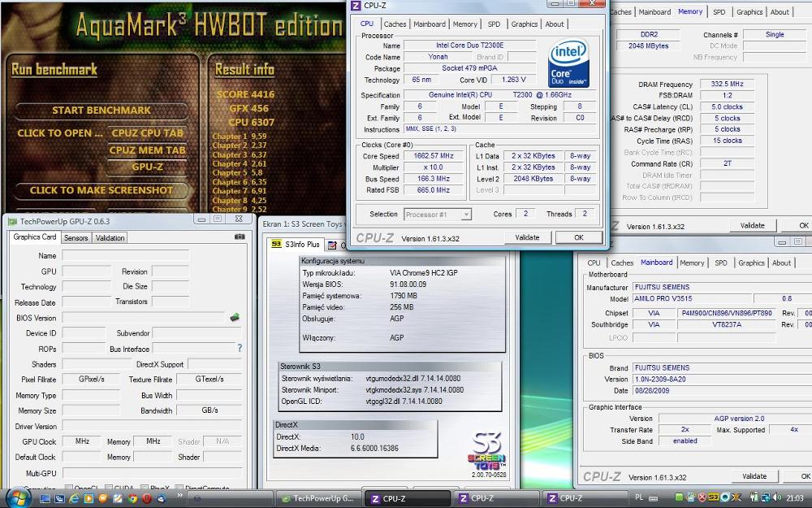This screenshot has height=508, width=812.
Task: Open the Processor #1 selection dropdown
Action: (x=438, y=214)
